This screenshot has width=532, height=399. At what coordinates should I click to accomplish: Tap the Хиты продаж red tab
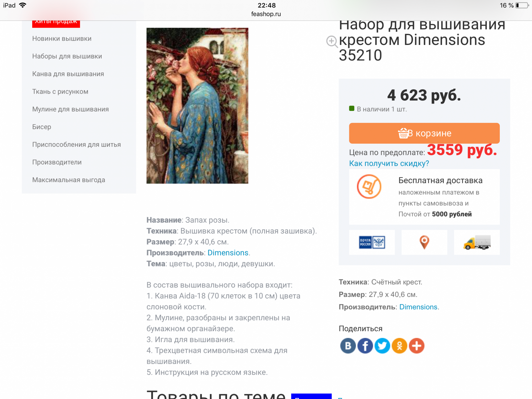click(56, 23)
